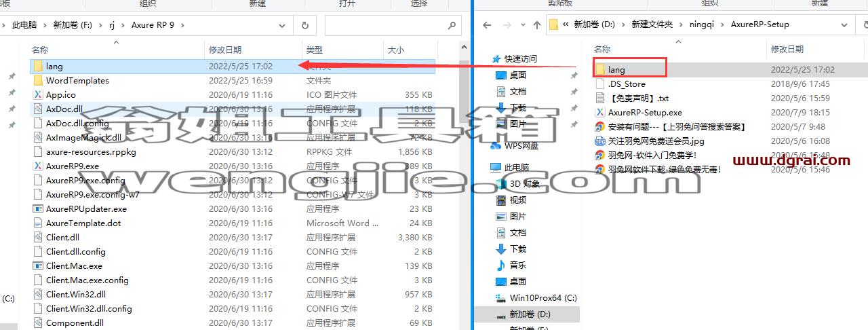Click the 音乐 note icon

coord(501,265)
